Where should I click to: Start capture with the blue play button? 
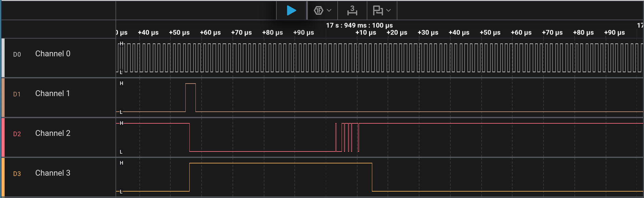(x=291, y=10)
